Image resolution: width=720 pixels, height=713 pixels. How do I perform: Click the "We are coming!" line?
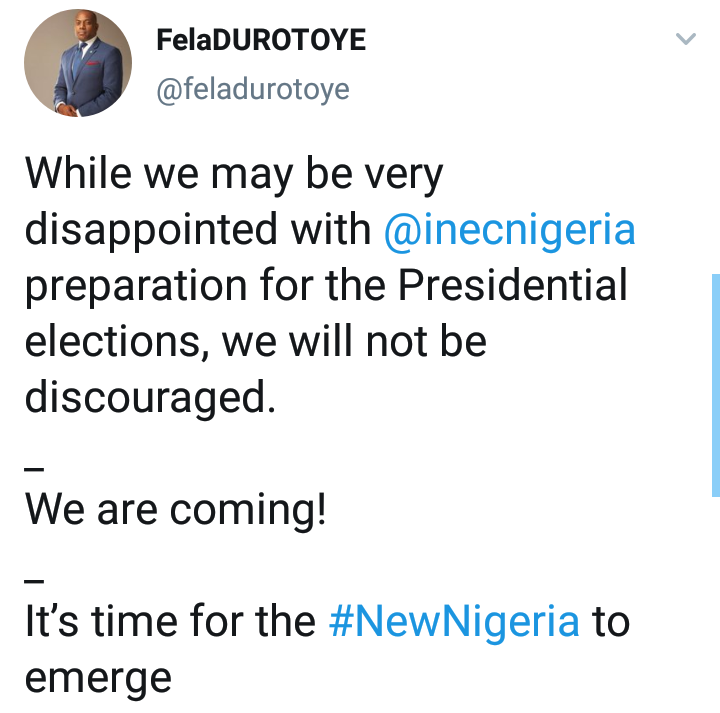176,510
